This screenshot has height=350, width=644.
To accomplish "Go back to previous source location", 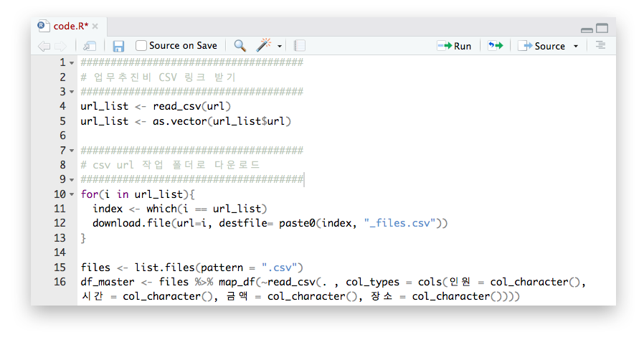I will coord(44,46).
